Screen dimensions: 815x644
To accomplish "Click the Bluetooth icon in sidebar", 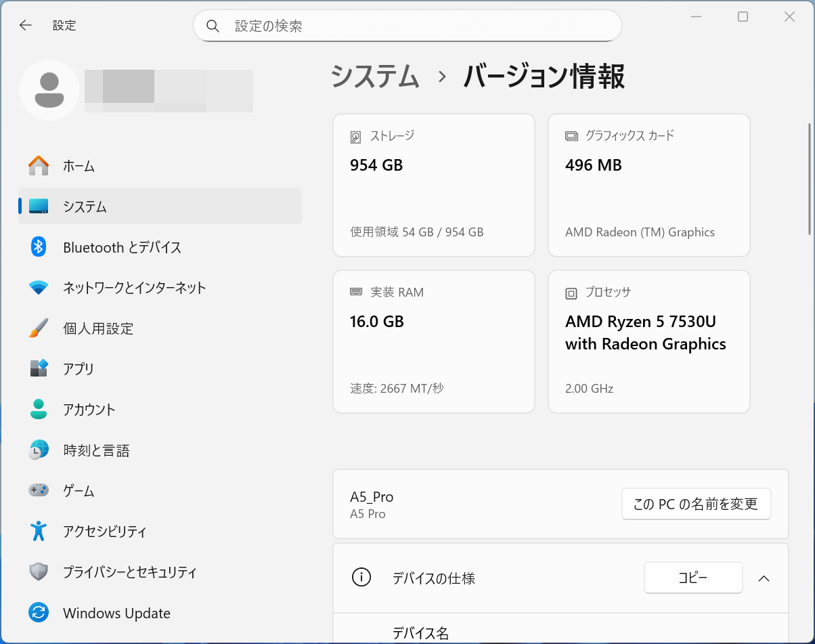I will 39,247.
